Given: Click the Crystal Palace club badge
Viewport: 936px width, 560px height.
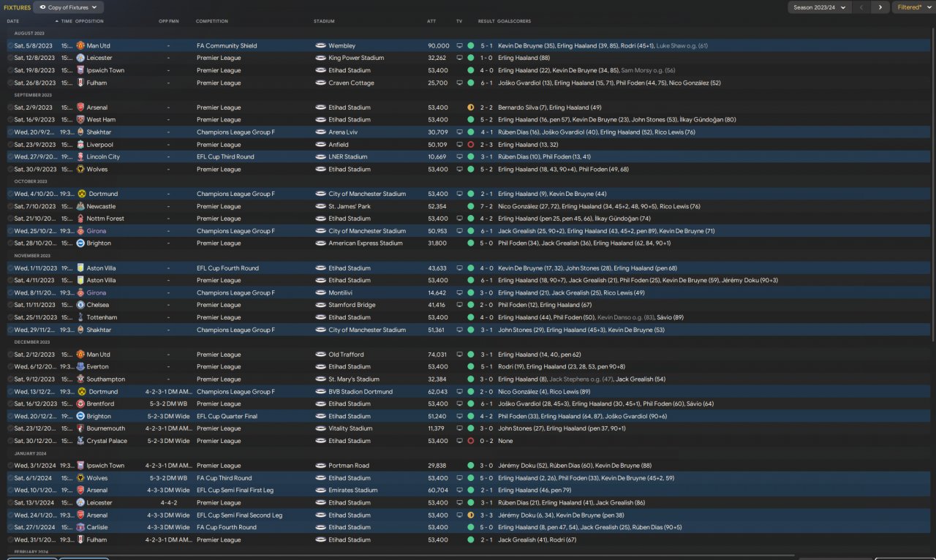Looking at the screenshot, I should (80, 442).
